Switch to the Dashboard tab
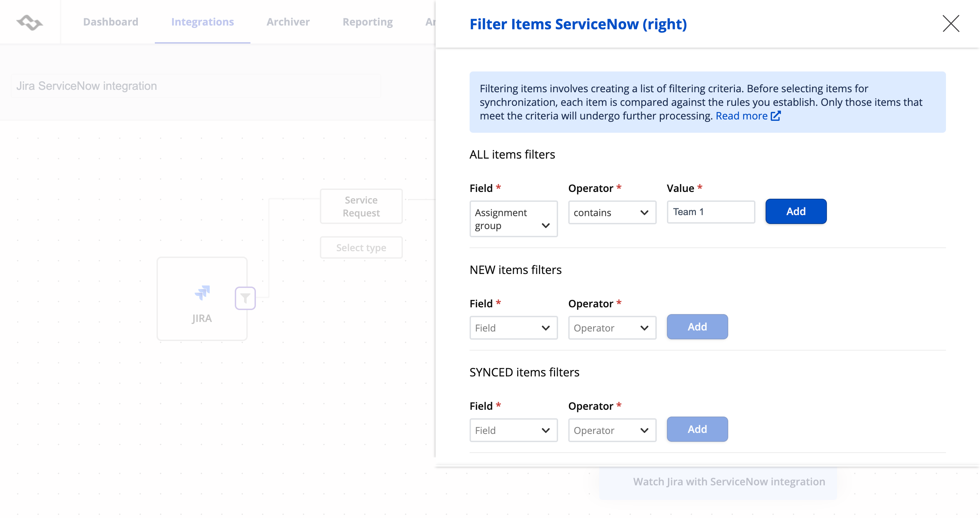 110,22
